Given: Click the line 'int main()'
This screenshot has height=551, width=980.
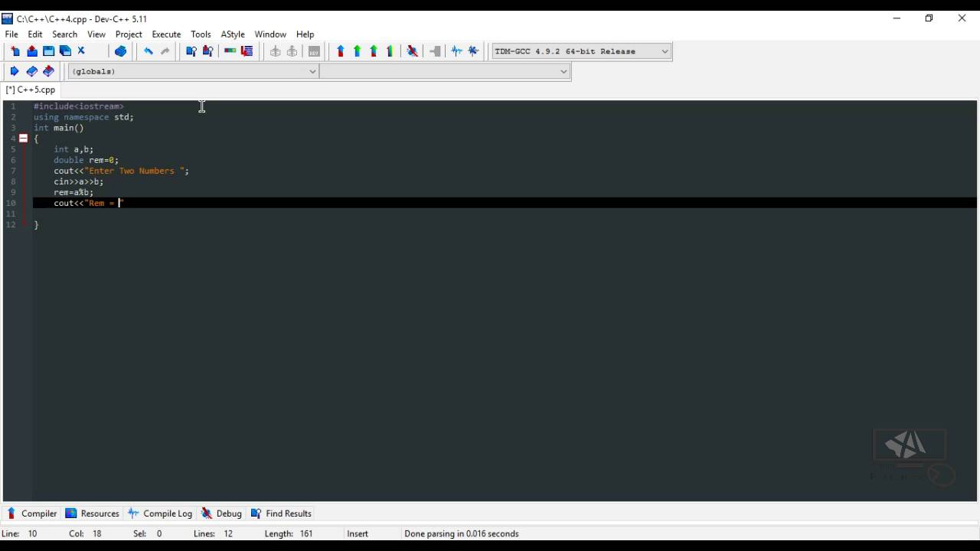Looking at the screenshot, I should [x=59, y=128].
